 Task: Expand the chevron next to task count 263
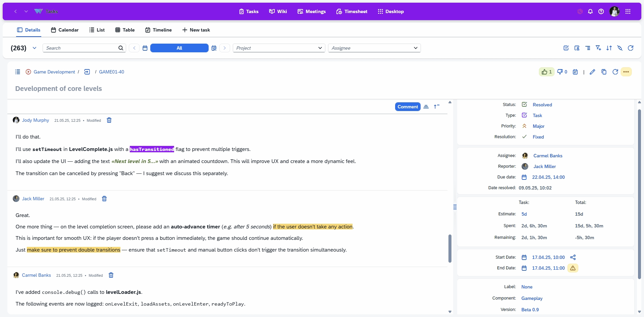pos(35,48)
